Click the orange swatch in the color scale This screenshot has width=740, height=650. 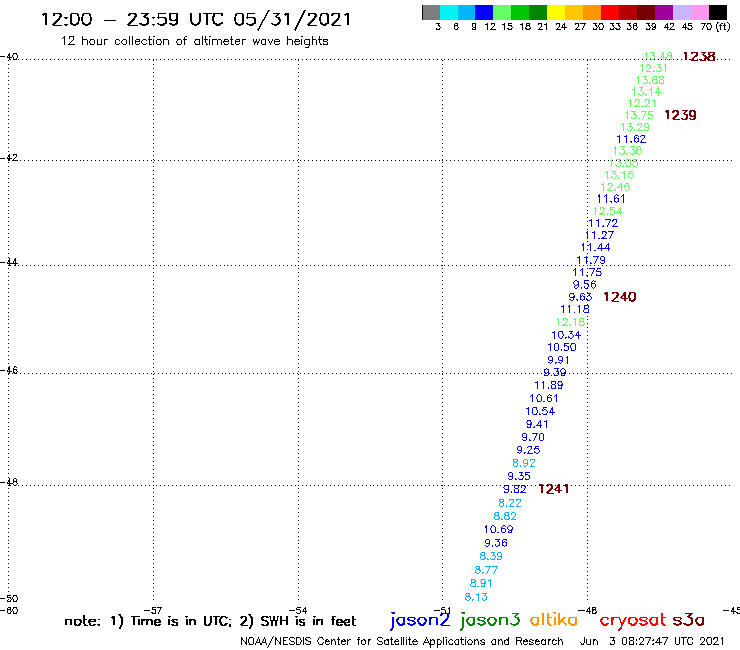(592, 13)
